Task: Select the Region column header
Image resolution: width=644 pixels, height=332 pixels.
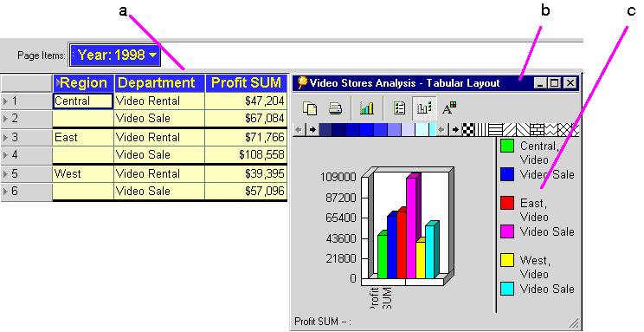Action: [x=83, y=82]
